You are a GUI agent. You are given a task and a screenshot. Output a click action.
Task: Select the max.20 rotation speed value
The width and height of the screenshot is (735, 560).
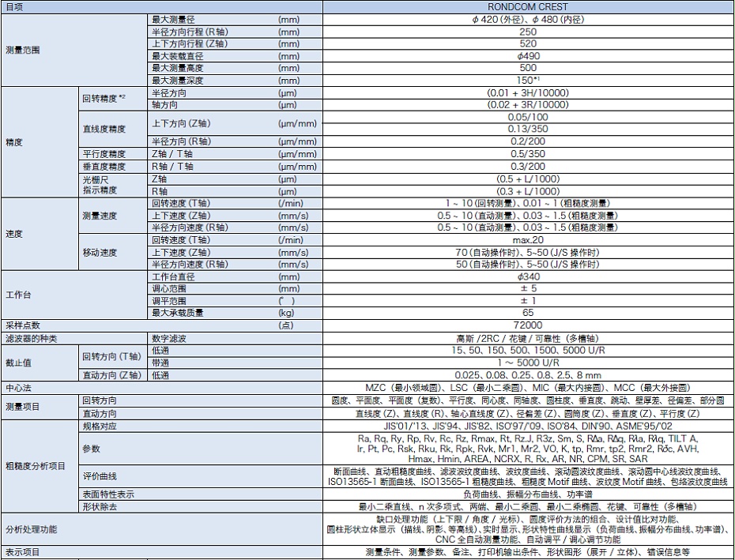[528, 240]
